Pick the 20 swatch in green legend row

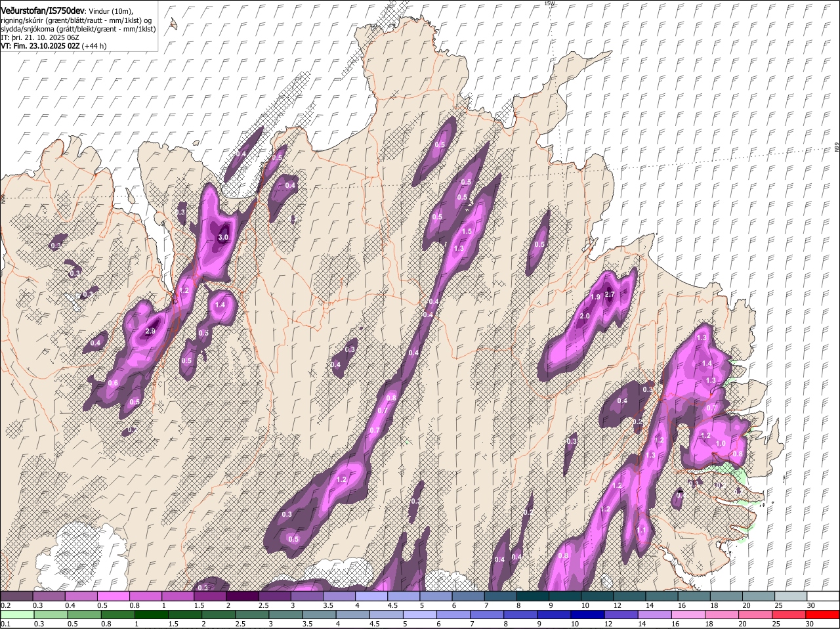pos(755,615)
